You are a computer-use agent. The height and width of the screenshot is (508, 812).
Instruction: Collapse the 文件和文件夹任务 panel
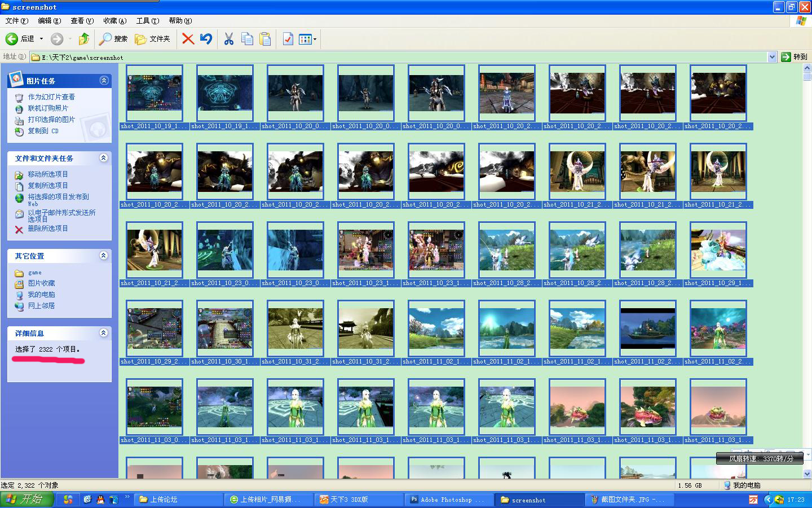tap(104, 158)
